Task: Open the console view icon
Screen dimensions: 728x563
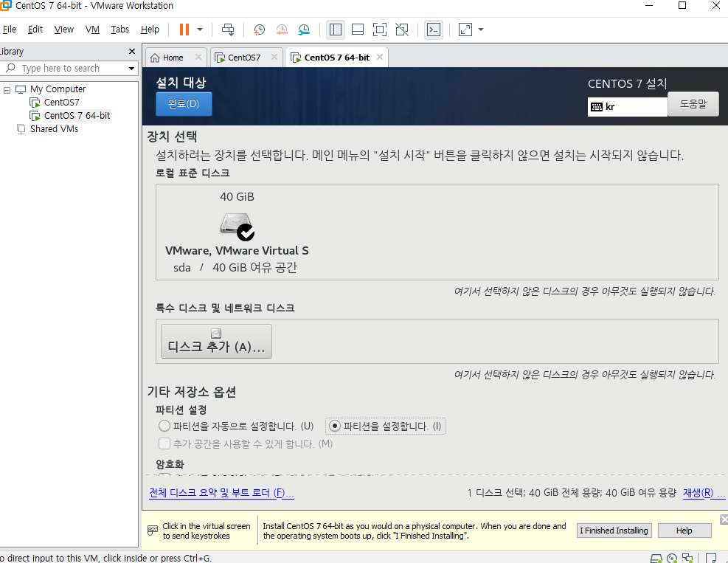Action: 434,30
